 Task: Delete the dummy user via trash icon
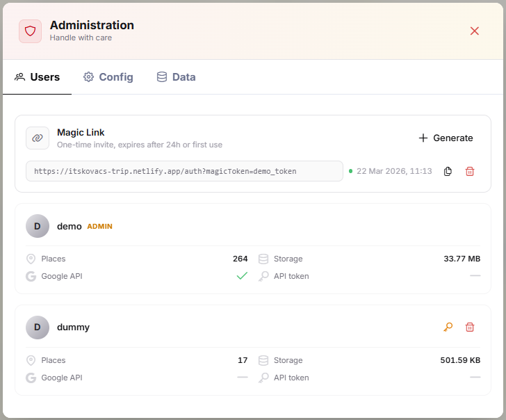point(470,327)
